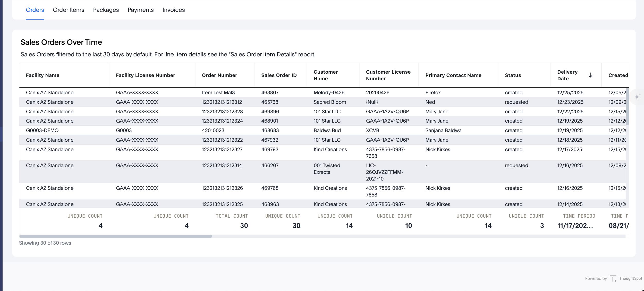Select order row with ID 463807
This screenshot has width=644, height=291.
click(x=270, y=92)
